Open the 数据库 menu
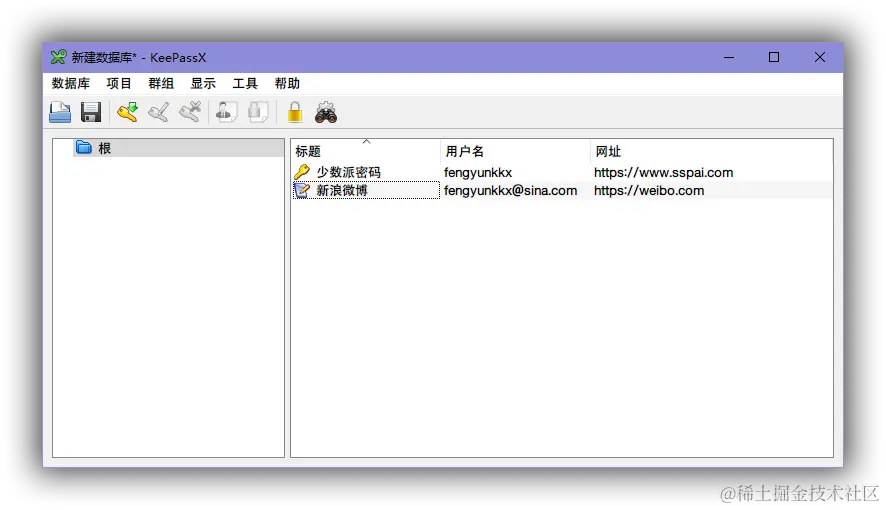886x510 pixels. tap(71, 84)
